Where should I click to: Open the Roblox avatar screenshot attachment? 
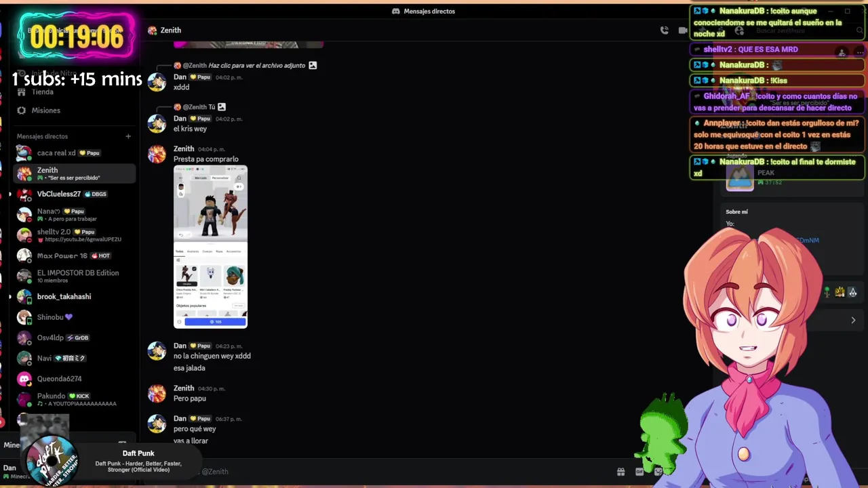coord(210,247)
